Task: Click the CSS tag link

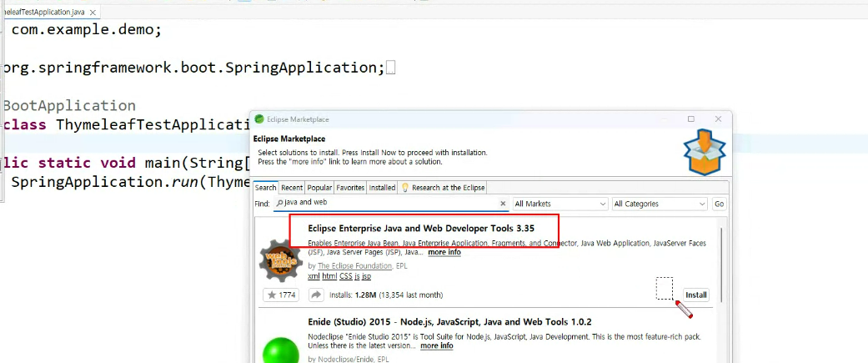Action: click(x=346, y=276)
